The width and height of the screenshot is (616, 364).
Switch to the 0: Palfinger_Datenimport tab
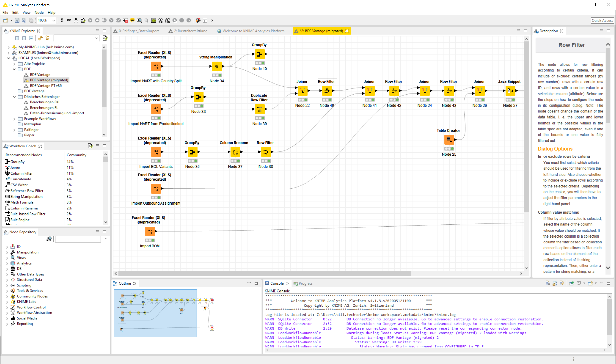[136, 31]
